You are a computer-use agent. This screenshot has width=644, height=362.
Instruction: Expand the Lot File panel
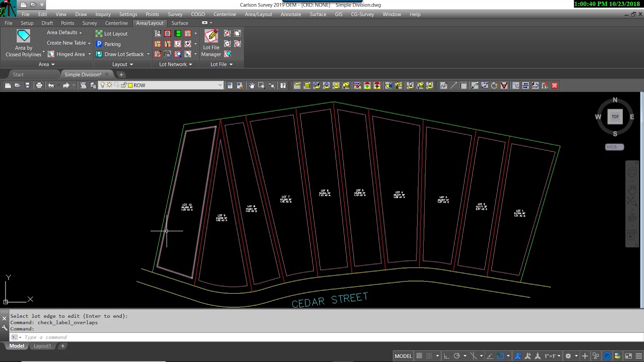click(221, 64)
